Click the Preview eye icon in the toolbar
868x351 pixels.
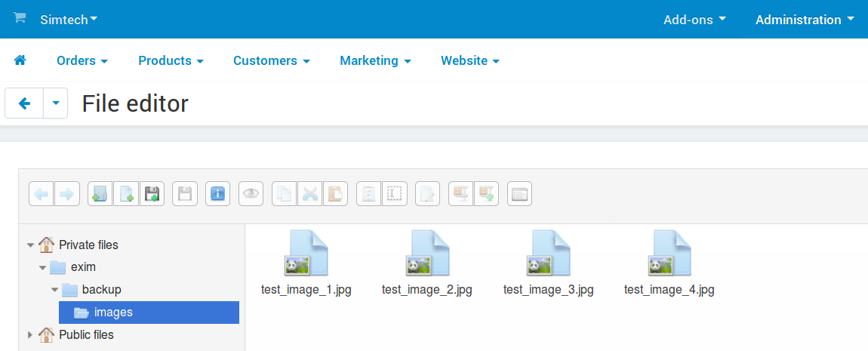[x=251, y=194]
